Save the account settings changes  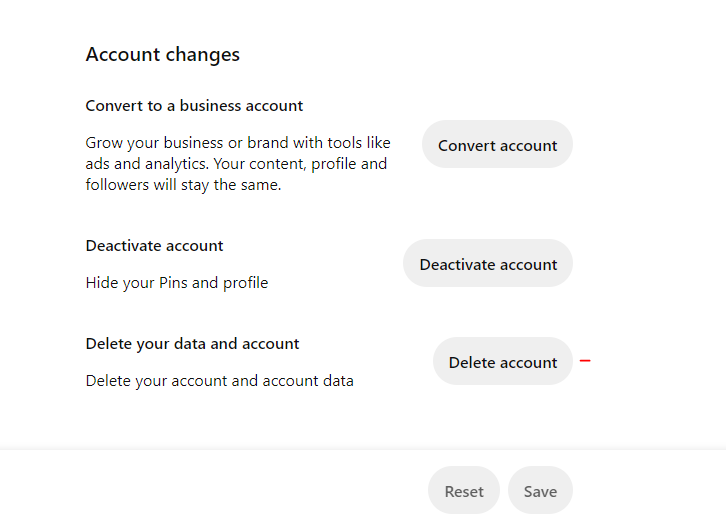(540, 491)
